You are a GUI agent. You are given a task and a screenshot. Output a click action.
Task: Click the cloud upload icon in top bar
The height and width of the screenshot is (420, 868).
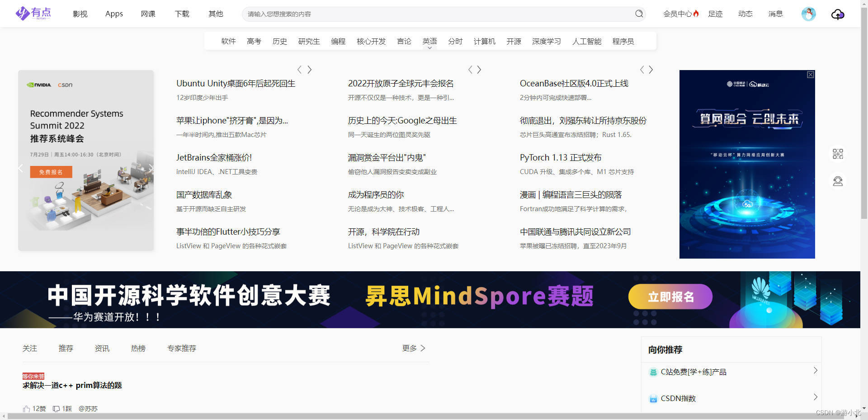[x=837, y=14]
